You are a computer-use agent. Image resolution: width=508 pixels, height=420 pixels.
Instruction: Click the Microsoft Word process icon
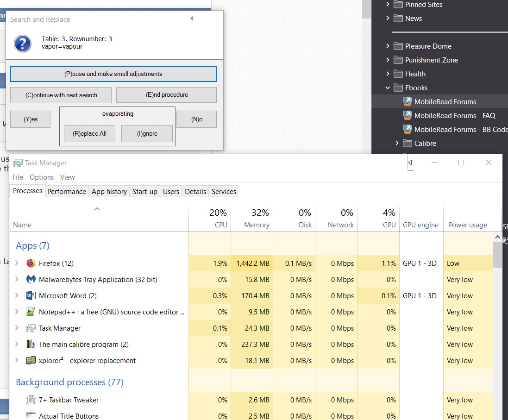click(x=31, y=296)
